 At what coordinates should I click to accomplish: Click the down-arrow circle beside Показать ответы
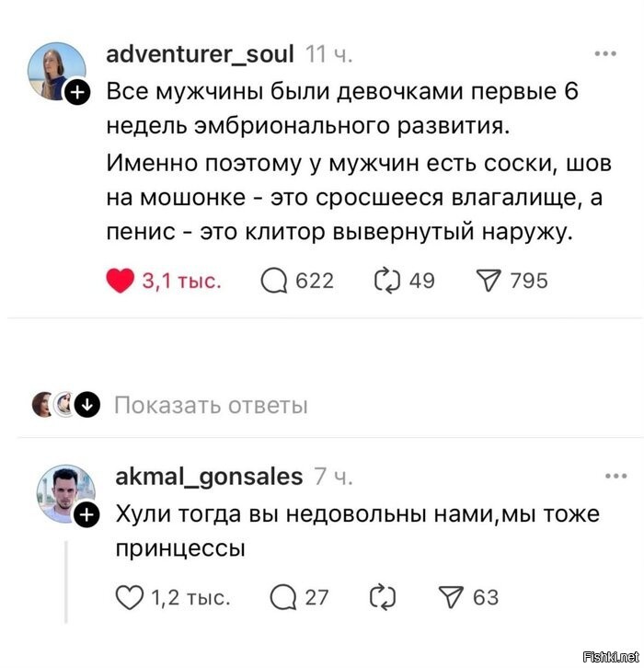87,404
